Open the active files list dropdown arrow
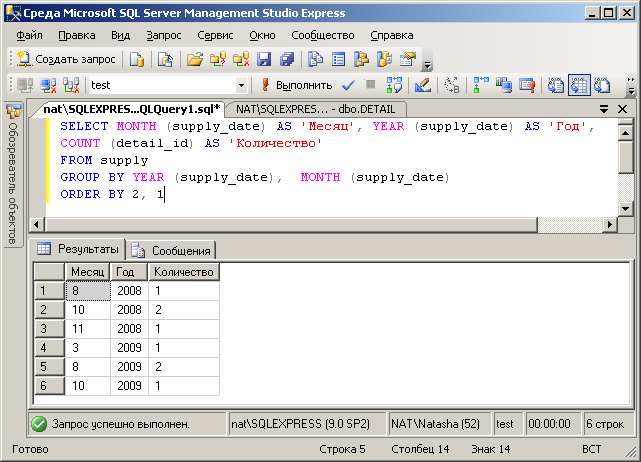This screenshot has height=462, width=641. click(604, 109)
